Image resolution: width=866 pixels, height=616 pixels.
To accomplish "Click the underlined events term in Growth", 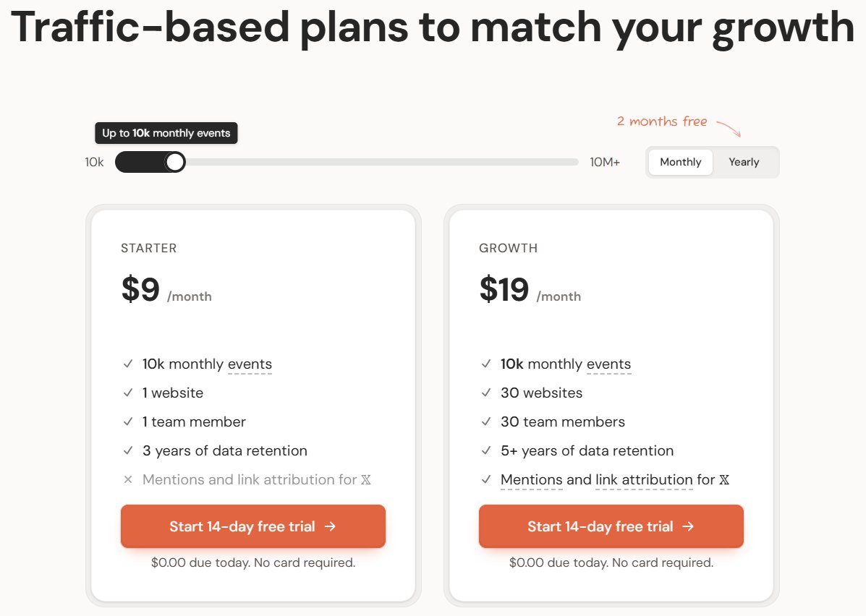I will coord(608,364).
